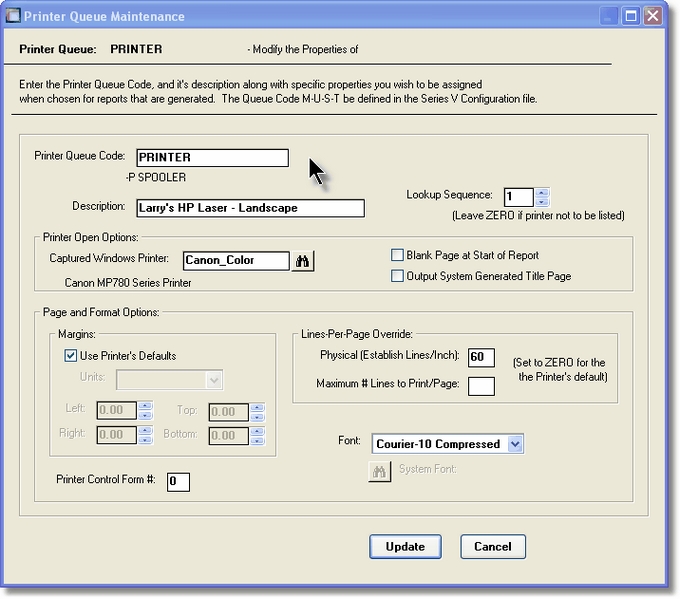The width and height of the screenshot is (680, 599).
Task: Click the '(Leave ZERO if printer not to be listed)' note
Action: (538, 216)
